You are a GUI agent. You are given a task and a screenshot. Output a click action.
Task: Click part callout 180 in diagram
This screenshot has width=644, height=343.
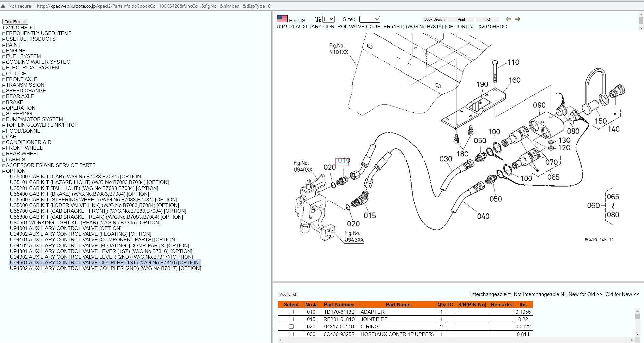462,154
